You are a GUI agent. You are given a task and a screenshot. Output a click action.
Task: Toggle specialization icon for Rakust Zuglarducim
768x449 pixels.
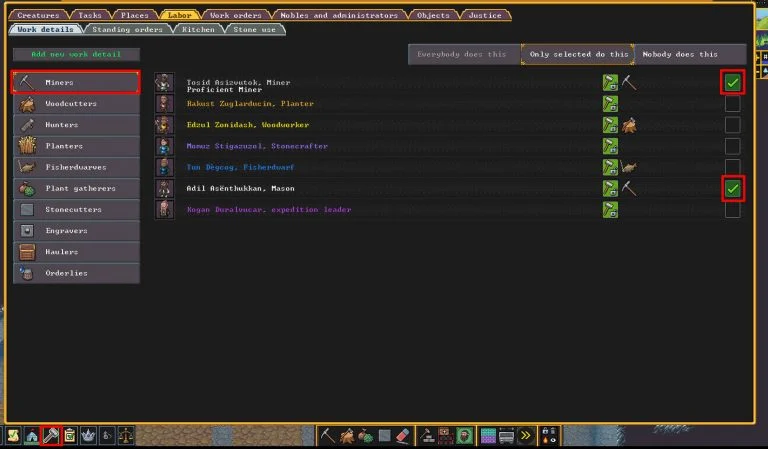click(x=610, y=103)
